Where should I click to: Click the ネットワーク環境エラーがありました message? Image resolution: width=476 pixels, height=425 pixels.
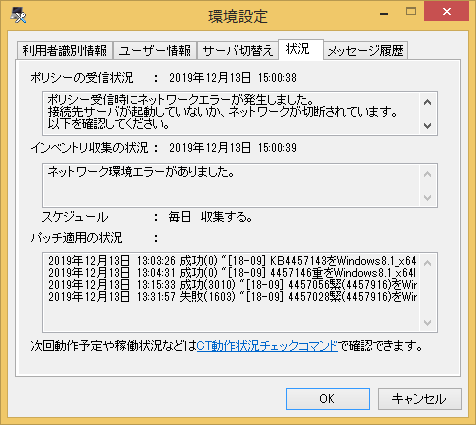click(x=141, y=172)
